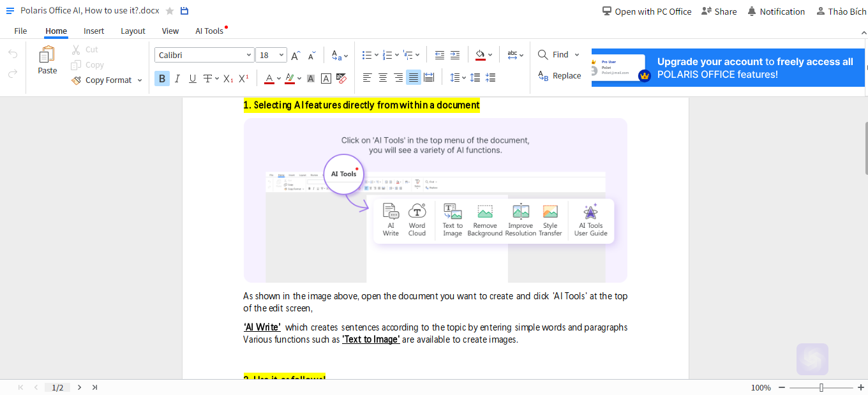This screenshot has height=395, width=868.
Task: Align text right
Action: tap(398, 77)
